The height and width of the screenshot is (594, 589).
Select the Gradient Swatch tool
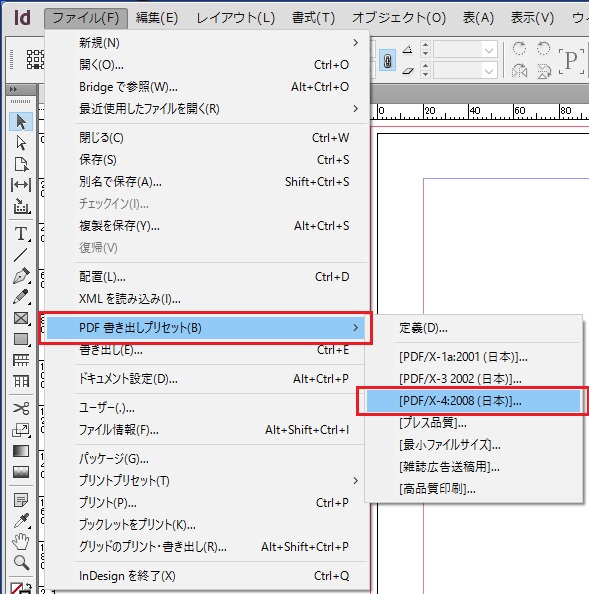coord(21,451)
